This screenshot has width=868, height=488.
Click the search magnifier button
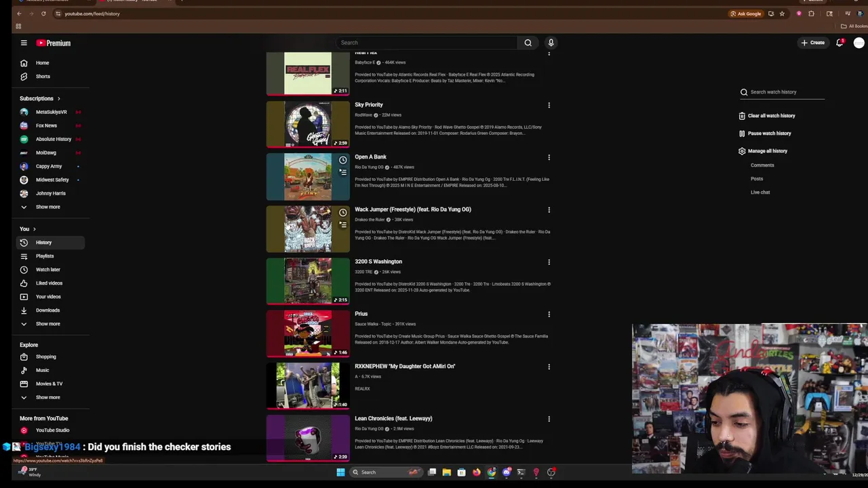pos(528,43)
